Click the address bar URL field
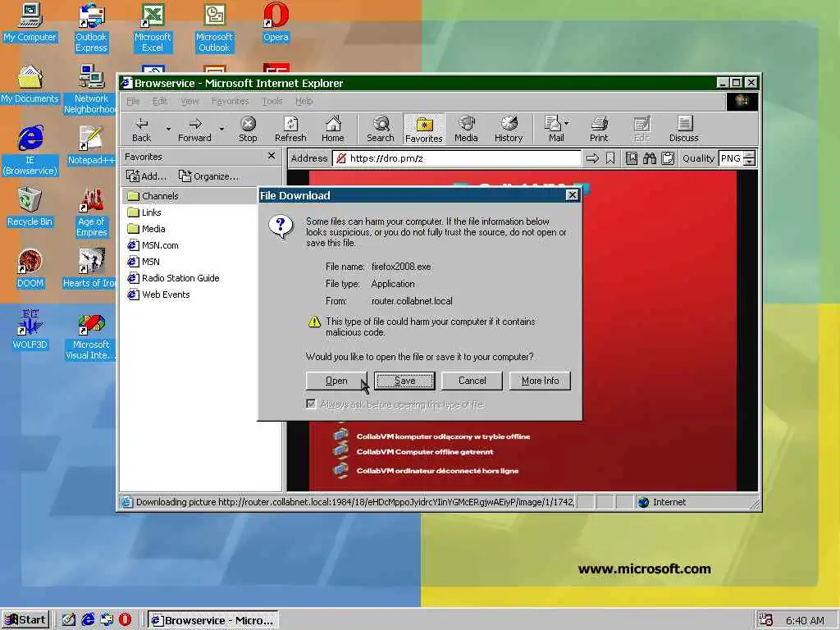 pyautogui.click(x=456, y=158)
